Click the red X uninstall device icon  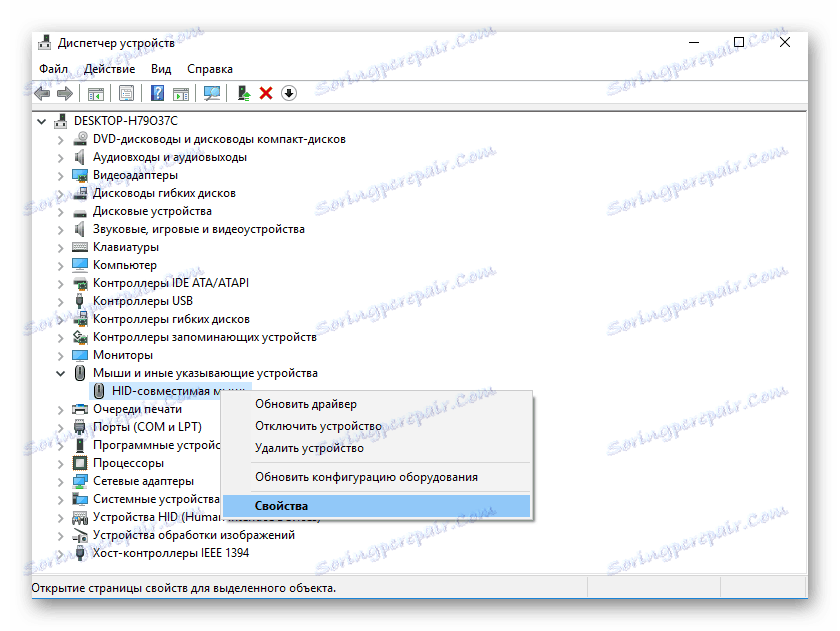click(x=266, y=93)
